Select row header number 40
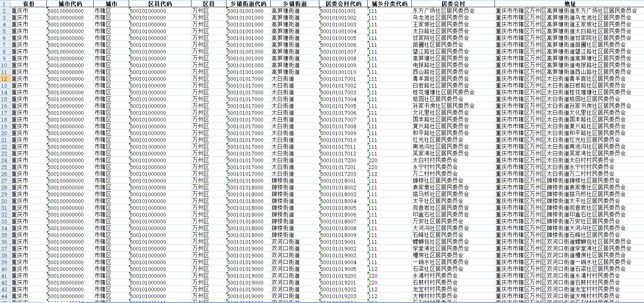Screen dimensions: 644x303 (5, 269)
